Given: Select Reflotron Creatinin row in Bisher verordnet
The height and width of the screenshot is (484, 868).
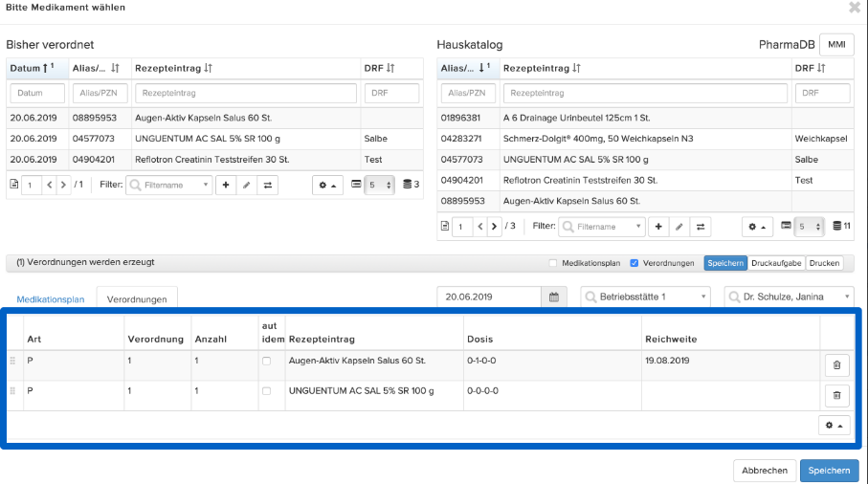Looking at the screenshot, I should tap(214, 160).
